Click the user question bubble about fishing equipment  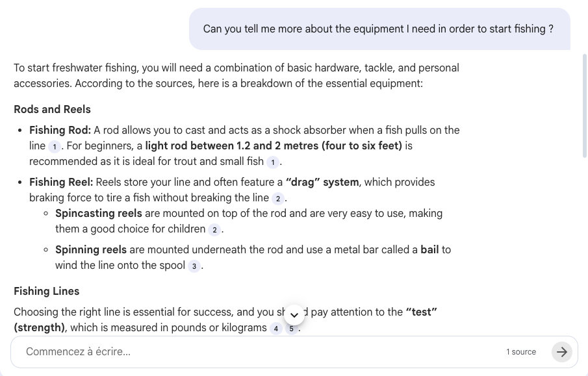[x=379, y=29]
